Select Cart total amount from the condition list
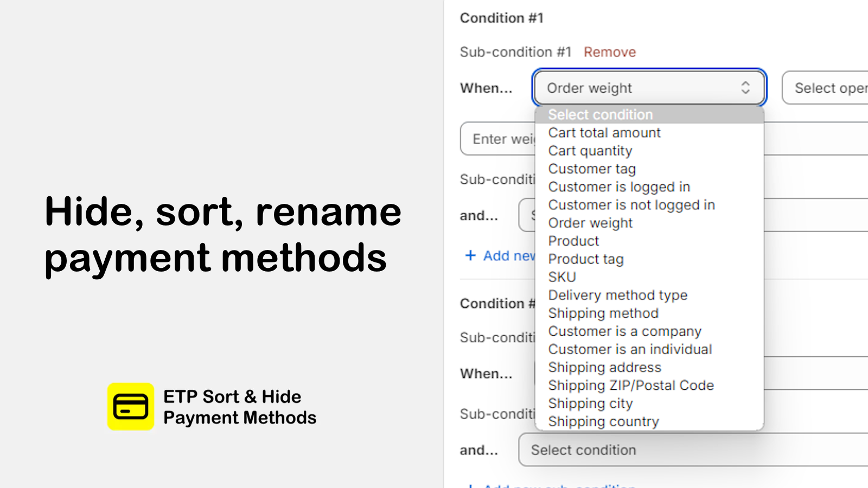This screenshot has height=488, width=868. [604, 132]
